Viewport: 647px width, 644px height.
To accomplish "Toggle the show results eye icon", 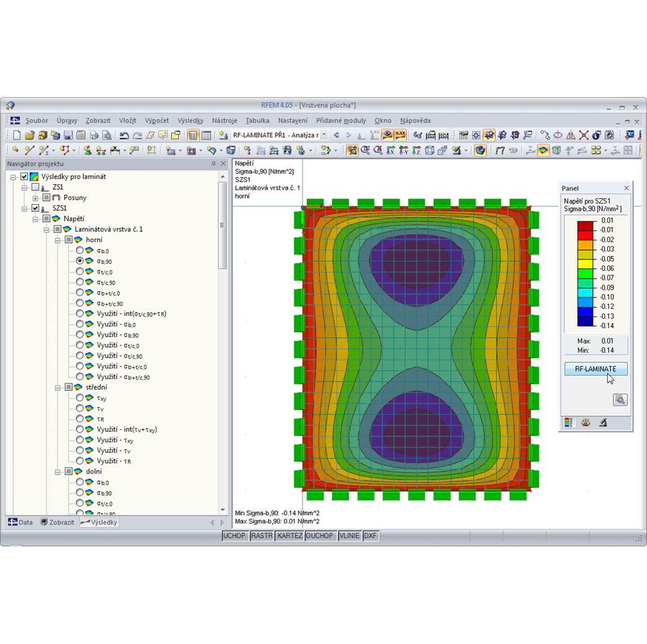I will tap(387, 135).
